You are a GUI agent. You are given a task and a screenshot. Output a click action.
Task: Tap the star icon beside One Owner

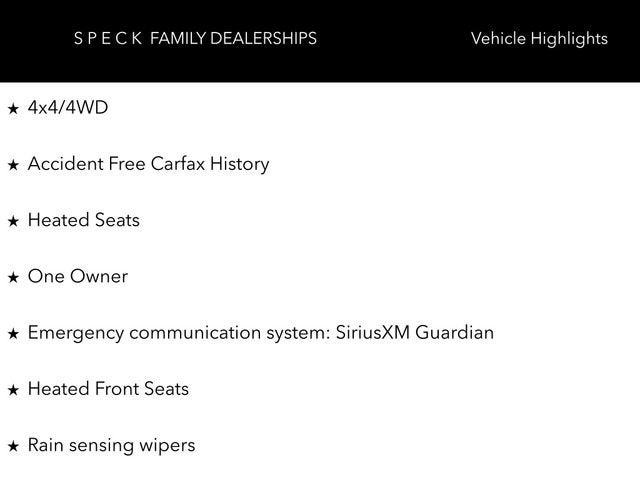click(13, 277)
